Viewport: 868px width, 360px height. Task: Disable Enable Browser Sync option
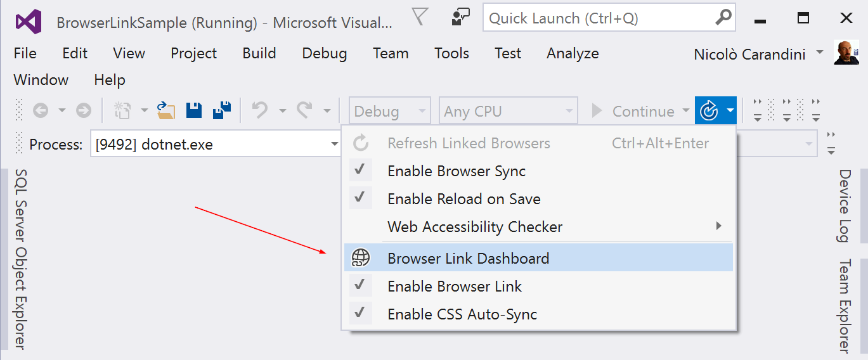457,171
